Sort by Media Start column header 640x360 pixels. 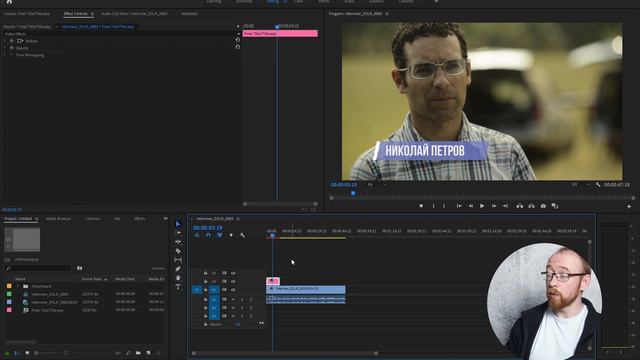tap(124, 279)
